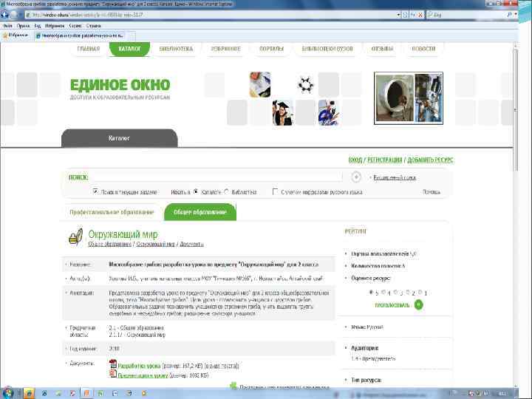
Task: Click into the ПОИСК search input field
Action: pyautogui.click(x=217, y=177)
